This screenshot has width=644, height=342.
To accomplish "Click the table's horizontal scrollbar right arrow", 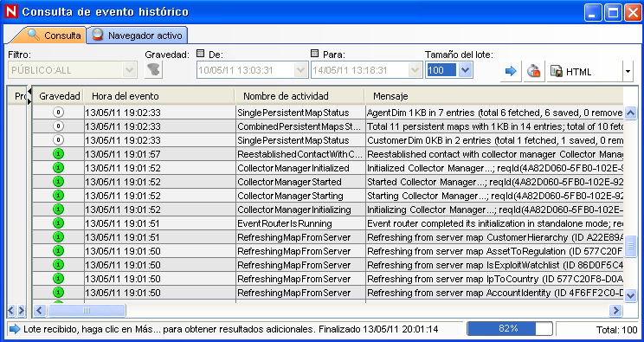I will pyautogui.click(x=615, y=310).
